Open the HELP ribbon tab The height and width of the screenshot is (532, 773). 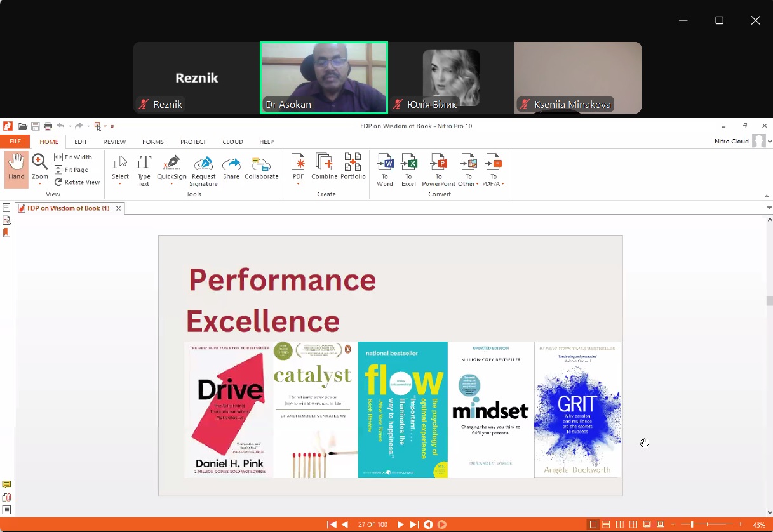[267, 142]
